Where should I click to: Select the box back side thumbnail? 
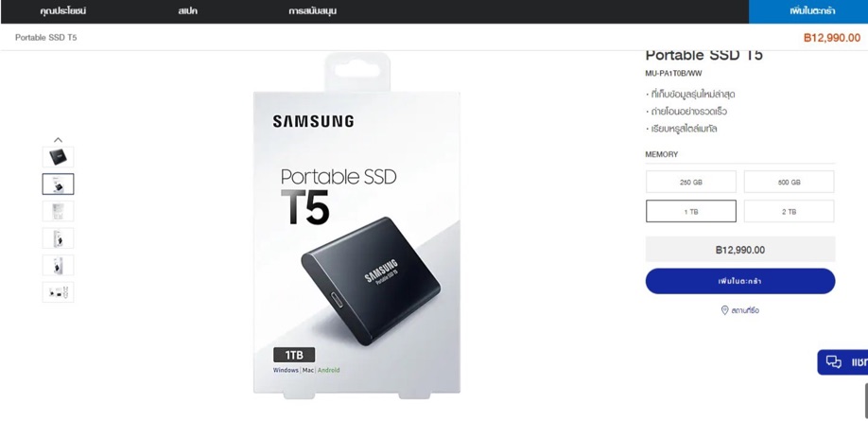coord(58,211)
